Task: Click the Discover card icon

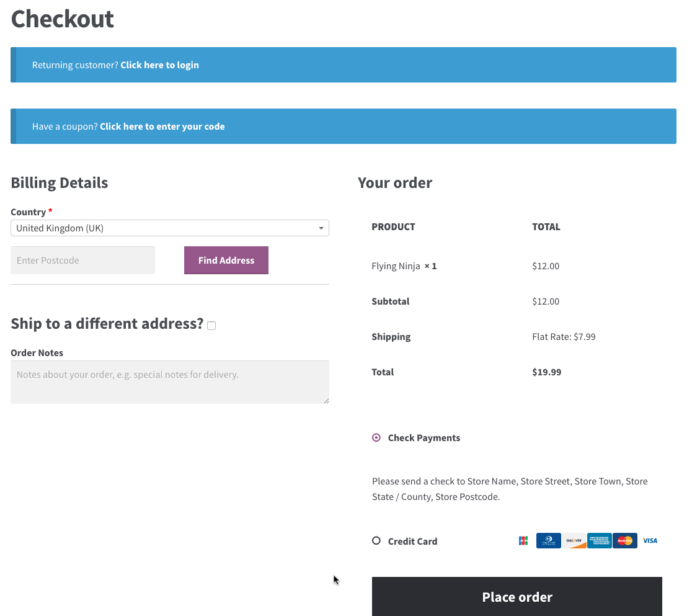Action: (574, 540)
